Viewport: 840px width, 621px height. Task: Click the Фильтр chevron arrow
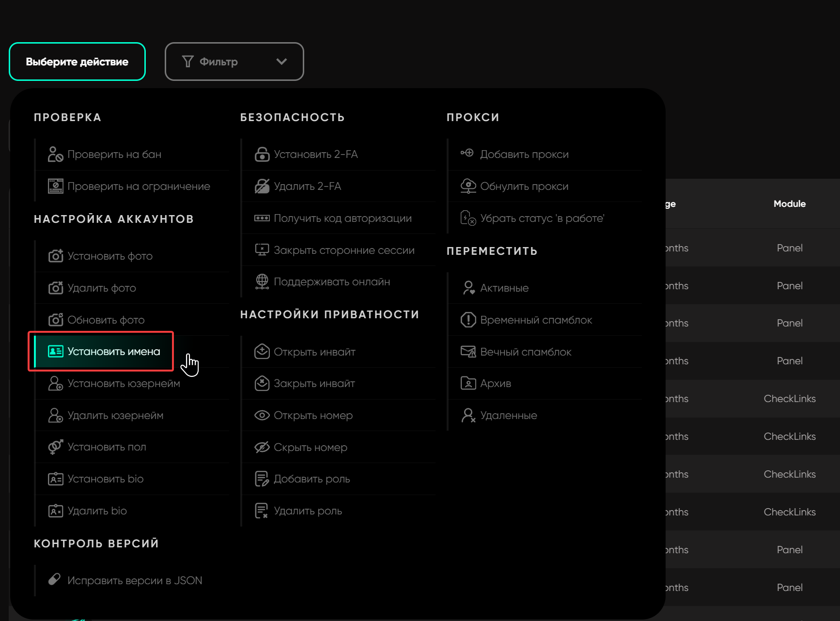(x=281, y=62)
